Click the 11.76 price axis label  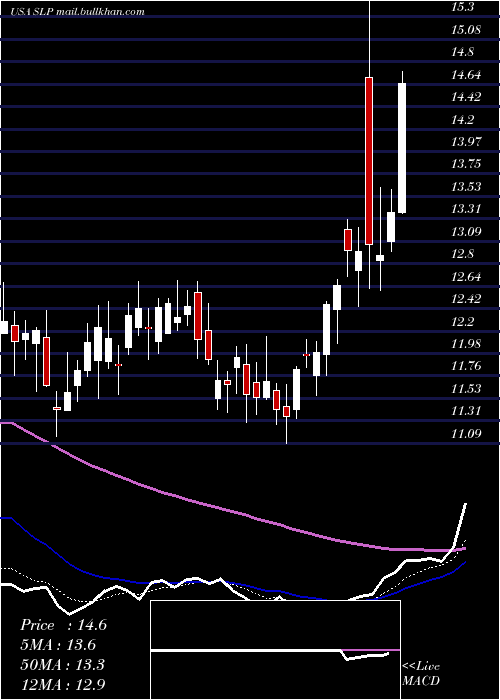click(466, 366)
